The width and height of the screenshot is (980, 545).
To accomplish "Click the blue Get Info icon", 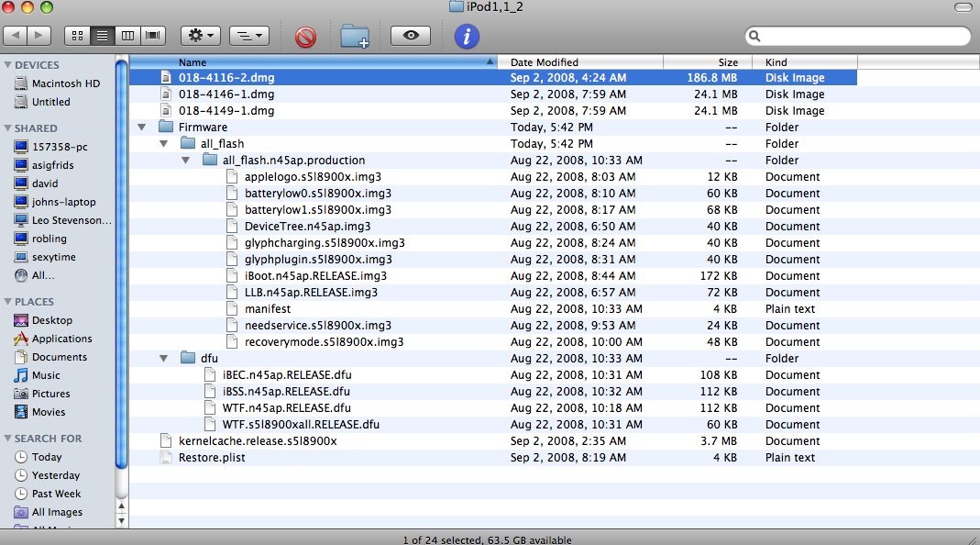I will click(x=467, y=37).
